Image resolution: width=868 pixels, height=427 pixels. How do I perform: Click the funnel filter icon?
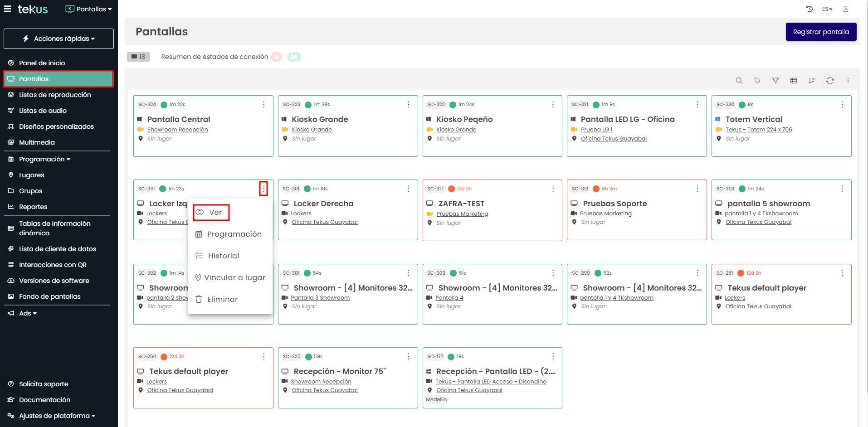point(775,81)
